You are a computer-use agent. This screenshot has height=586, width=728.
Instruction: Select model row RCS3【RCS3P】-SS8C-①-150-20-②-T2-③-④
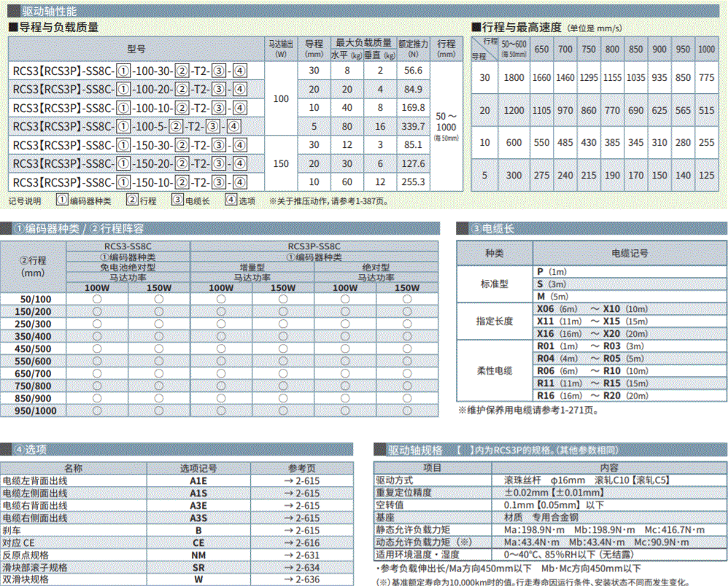(130, 164)
